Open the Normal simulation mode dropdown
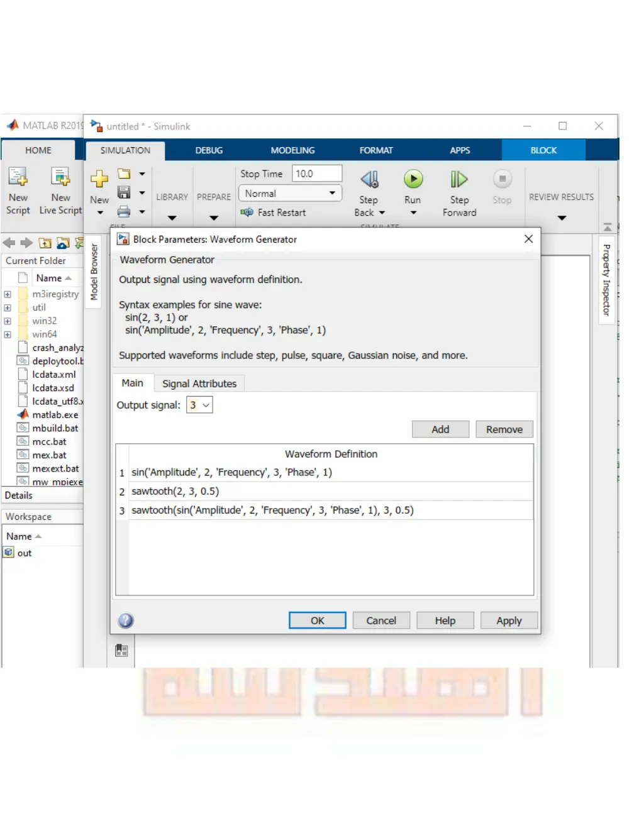This screenshot has width=644, height=833. [x=290, y=194]
